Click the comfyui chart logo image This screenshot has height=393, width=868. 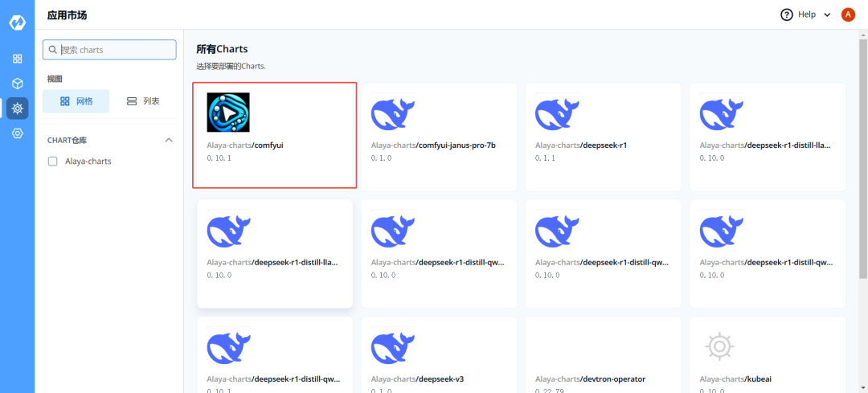228,113
